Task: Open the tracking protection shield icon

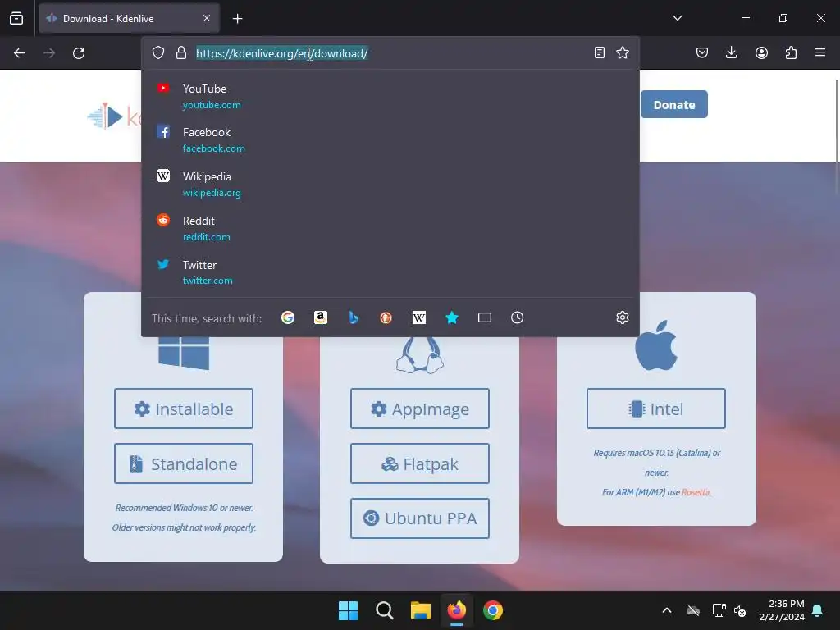Action: [158, 52]
